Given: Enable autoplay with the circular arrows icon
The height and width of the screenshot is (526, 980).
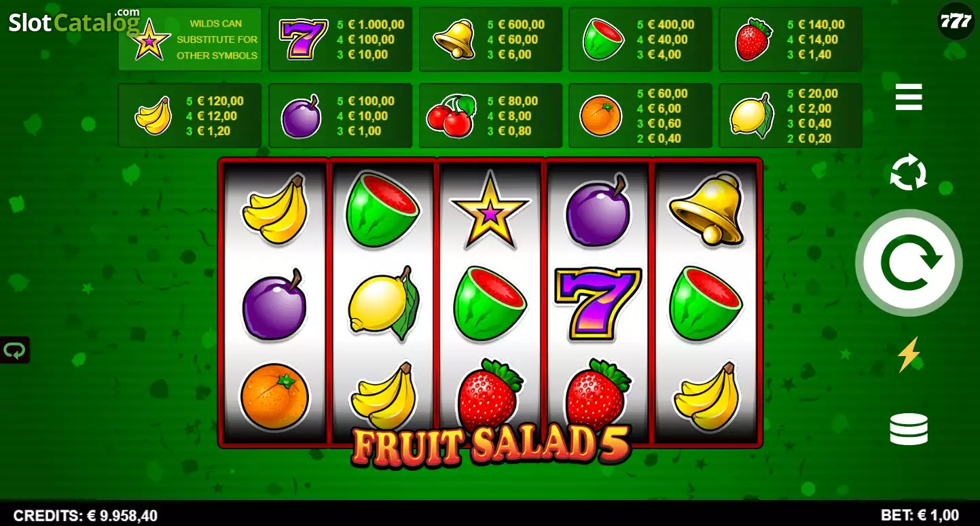Looking at the screenshot, I should 909,172.
